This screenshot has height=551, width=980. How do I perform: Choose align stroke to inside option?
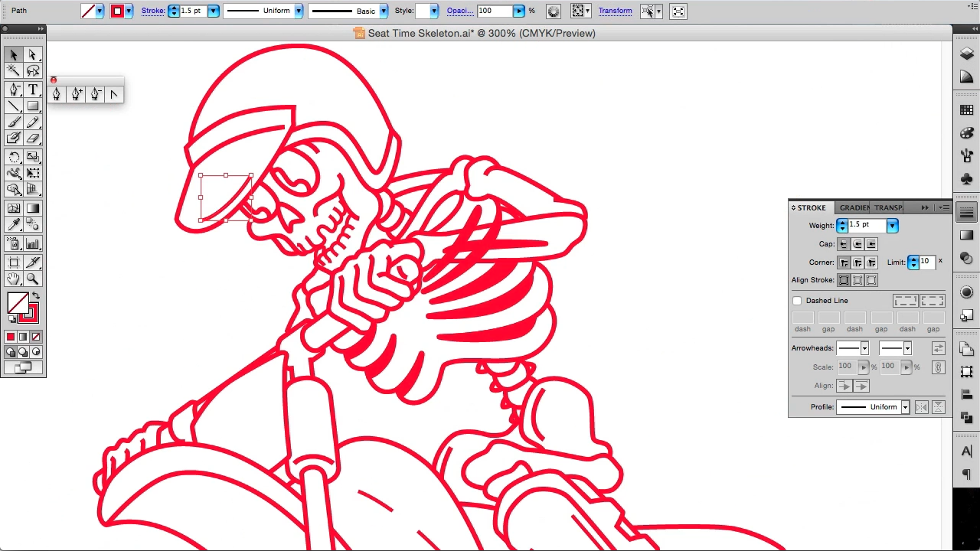pyautogui.click(x=857, y=280)
